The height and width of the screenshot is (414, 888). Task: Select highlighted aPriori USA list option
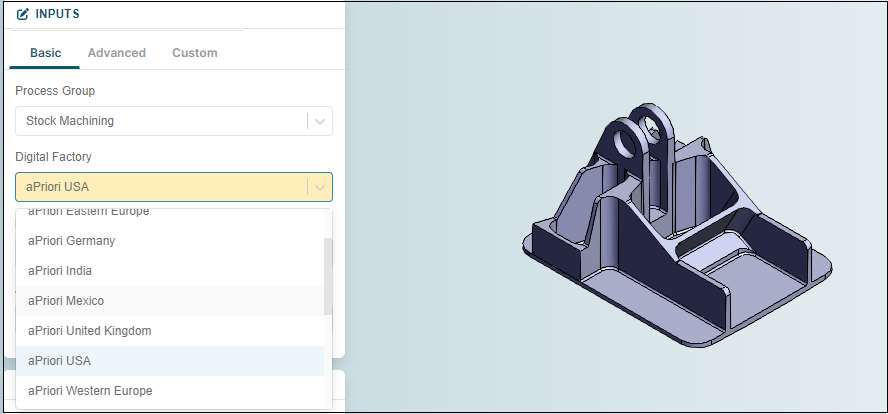[170, 361]
